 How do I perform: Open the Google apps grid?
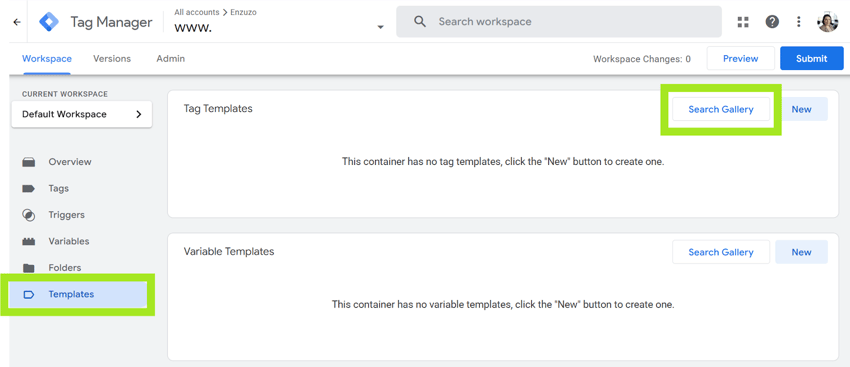click(743, 22)
